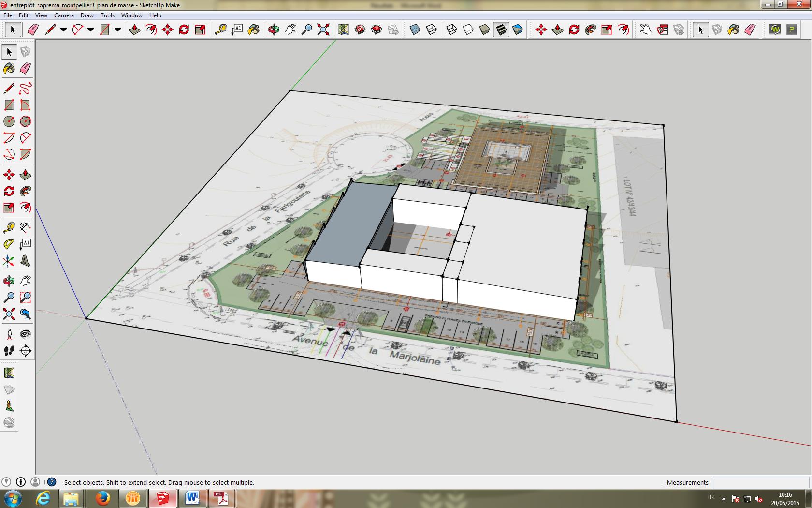Expand the Line tool dropdown arrow
The image size is (812, 508).
click(x=63, y=30)
